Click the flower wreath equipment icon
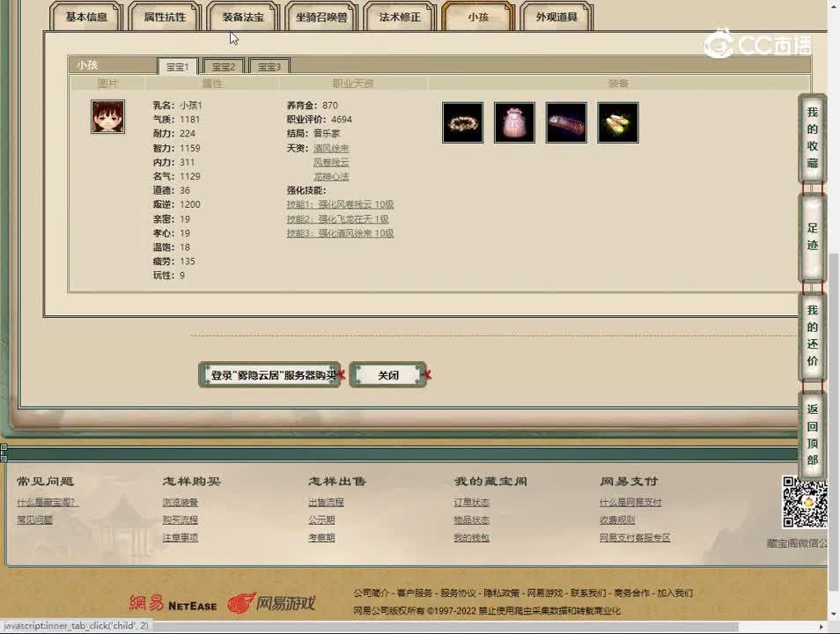This screenshot has width=840, height=634. [x=463, y=122]
